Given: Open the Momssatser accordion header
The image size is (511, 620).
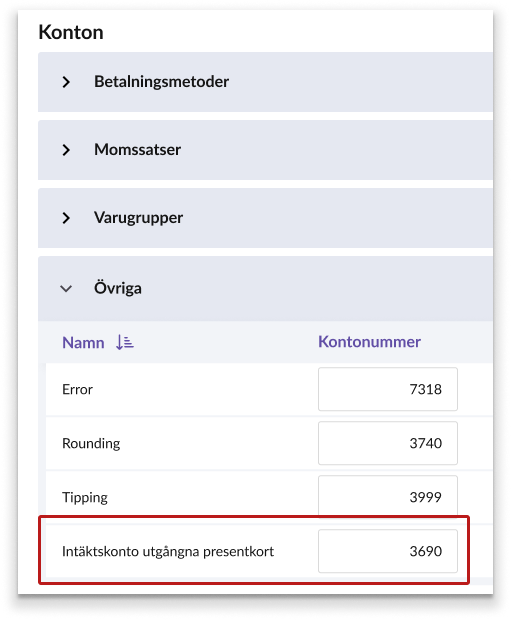Looking at the screenshot, I should pyautogui.click(x=265, y=150).
